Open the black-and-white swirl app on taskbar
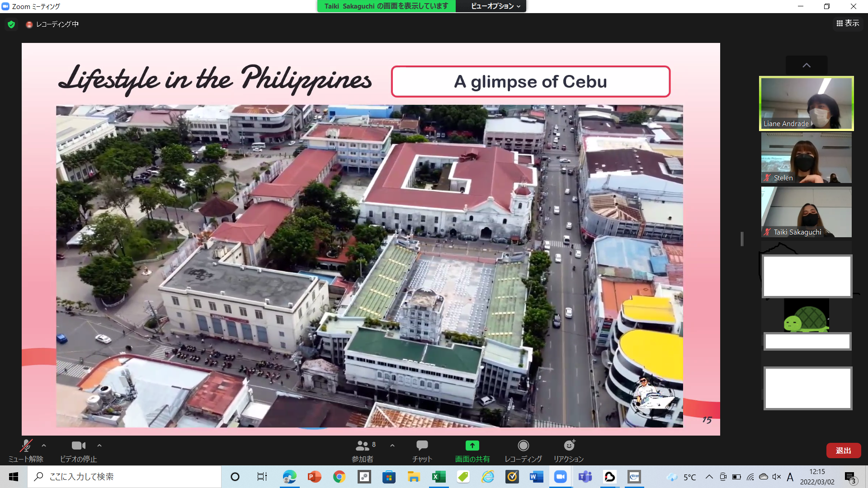The width and height of the screenshot is (868, 488). (x=610, y=477)
